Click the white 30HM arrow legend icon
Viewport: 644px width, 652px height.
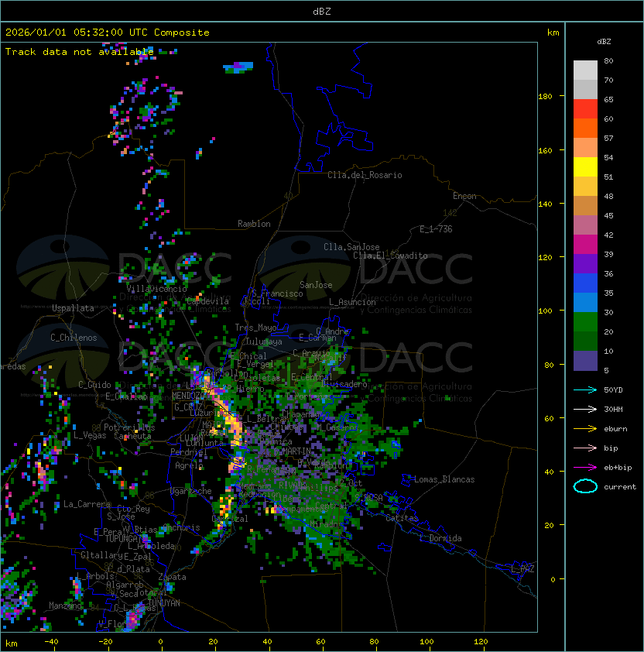[x=585, y=409]
